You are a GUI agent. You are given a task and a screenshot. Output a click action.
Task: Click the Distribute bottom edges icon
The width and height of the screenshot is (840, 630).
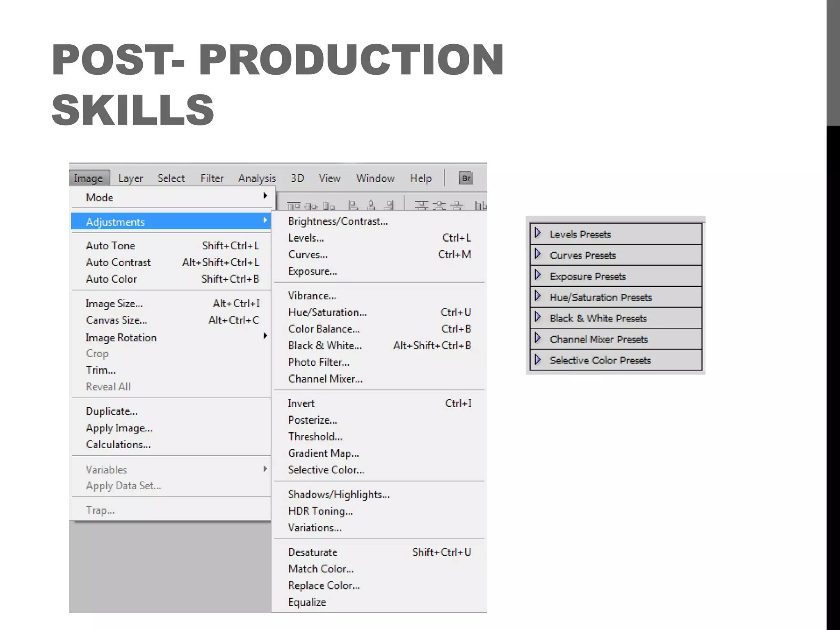point(457,205)
